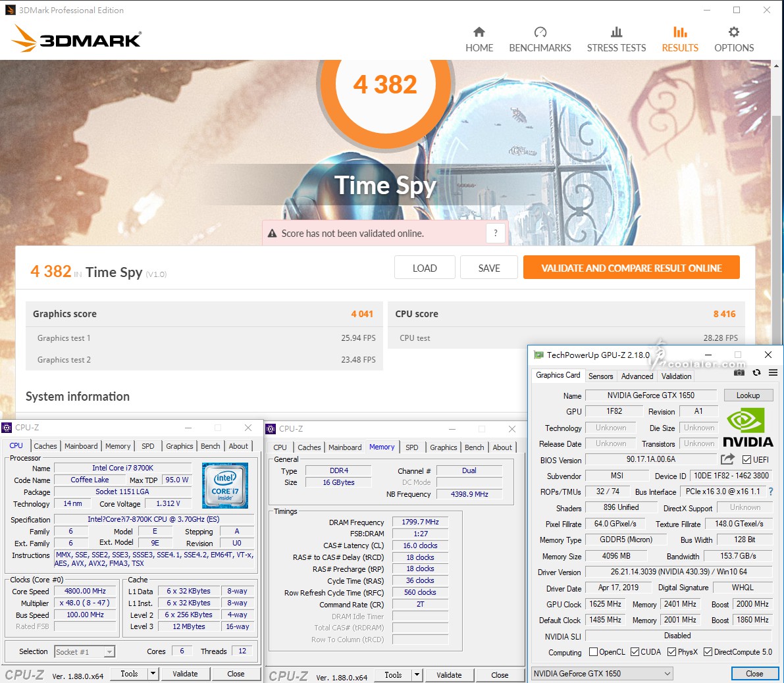Image resolution: width=784 pixels, height=683 pixels.
Task: Click the BIOS export share icon
Action: tap(727, 459)
